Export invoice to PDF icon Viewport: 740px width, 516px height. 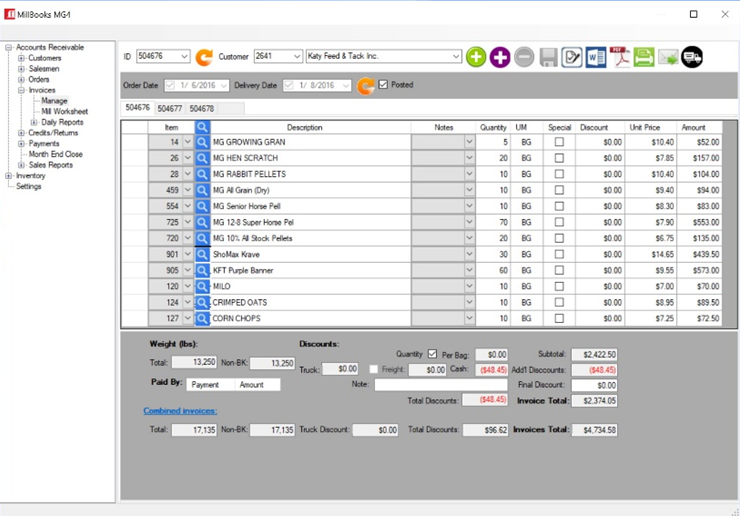[x=620, y=57]
